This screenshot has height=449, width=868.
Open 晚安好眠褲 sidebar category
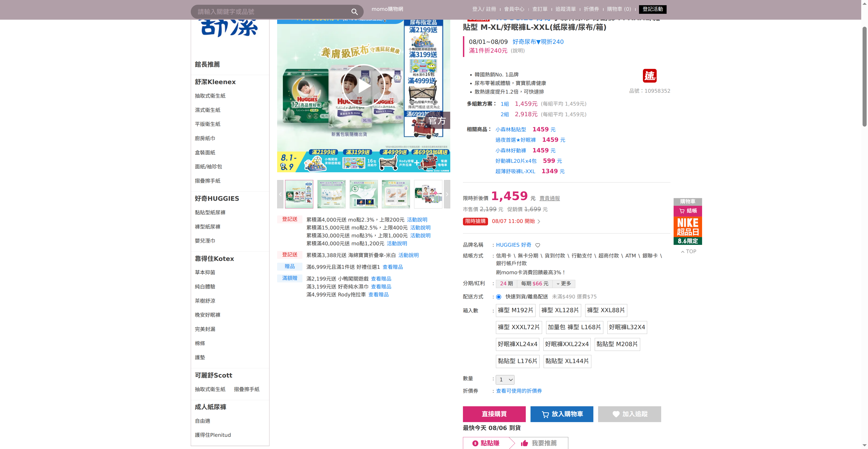pos(208,315)
